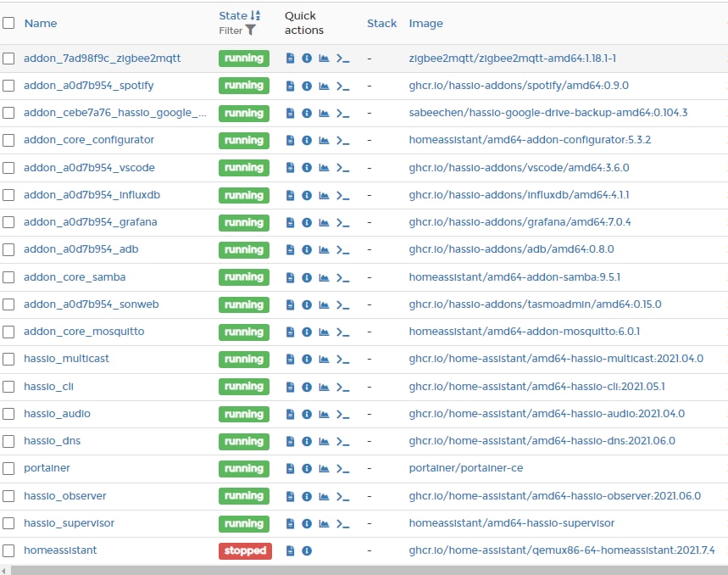The width and height of the screenshot is (728, 575).
Task: Open addon_cebe7a76_hassio_google container link
Action: [115, 113]
